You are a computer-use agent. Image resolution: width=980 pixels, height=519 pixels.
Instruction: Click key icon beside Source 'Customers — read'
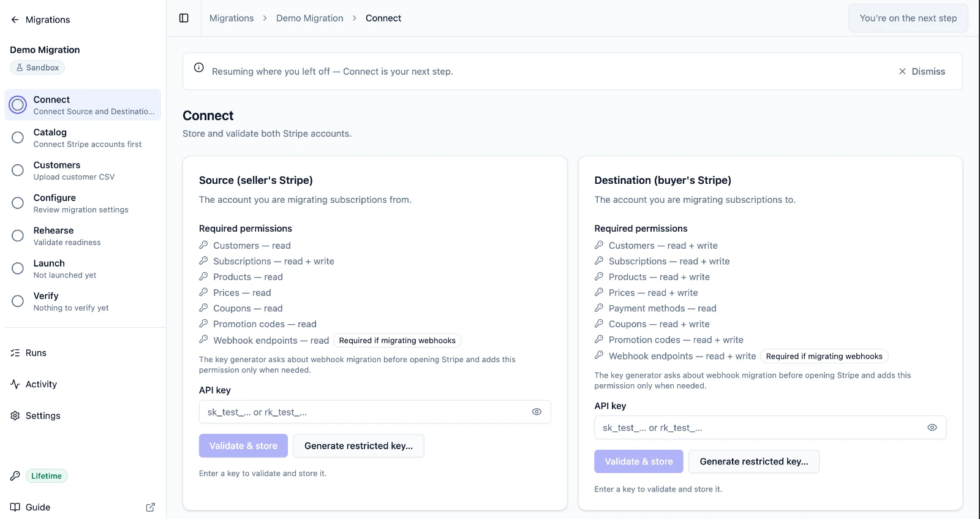[204, 245]
